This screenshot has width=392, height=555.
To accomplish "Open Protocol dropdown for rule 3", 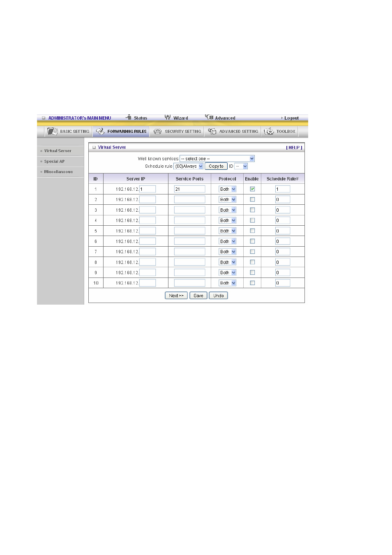I will tap(228, 210).
